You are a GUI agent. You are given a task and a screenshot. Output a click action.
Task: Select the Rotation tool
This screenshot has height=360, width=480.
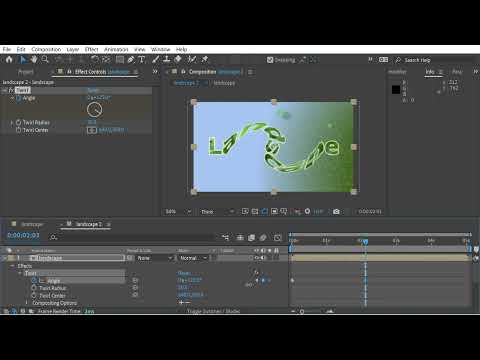point(95,60)
